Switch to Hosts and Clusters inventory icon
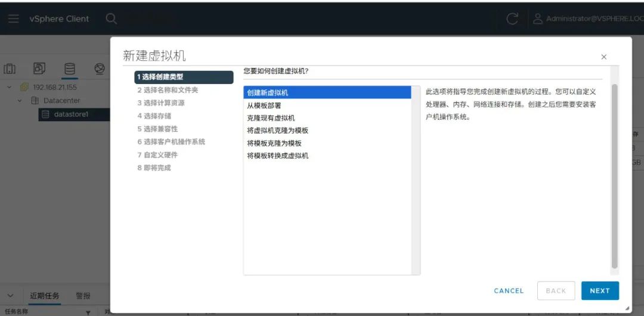644x316 pixels. pos(10,69)
